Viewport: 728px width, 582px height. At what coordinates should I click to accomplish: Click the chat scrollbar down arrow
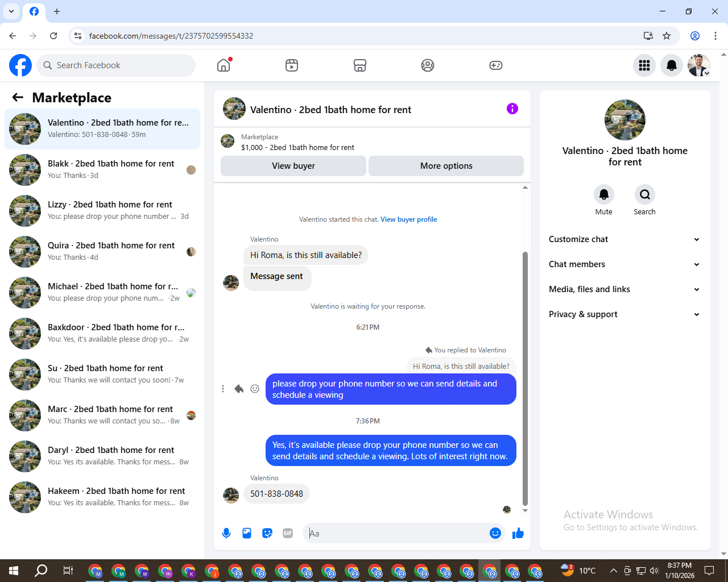click(525, 510)
